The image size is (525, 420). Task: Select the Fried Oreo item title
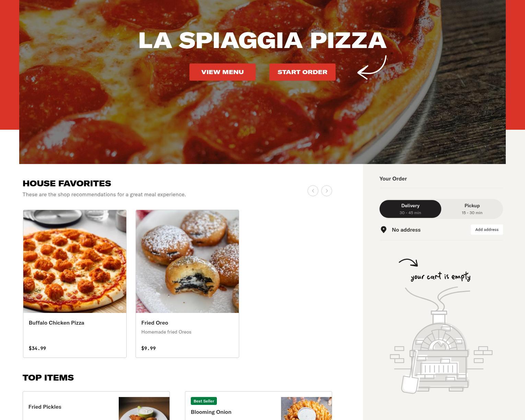click(155, 323)
